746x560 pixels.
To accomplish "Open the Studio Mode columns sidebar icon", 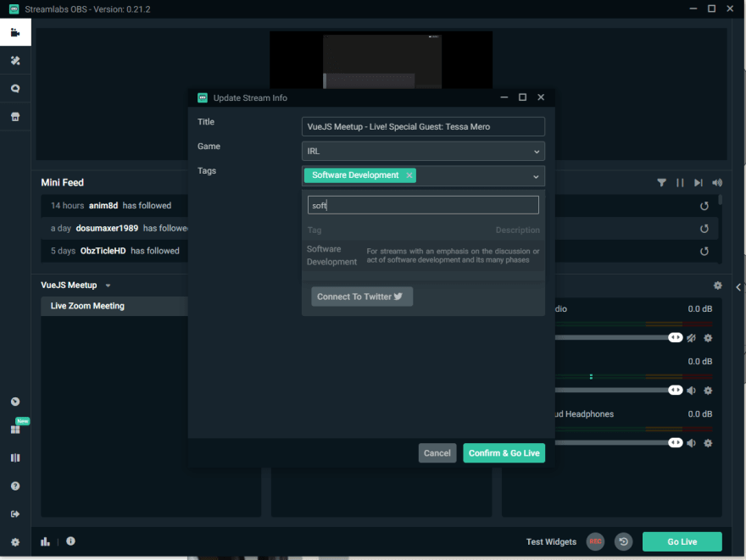I will point(15,457).
